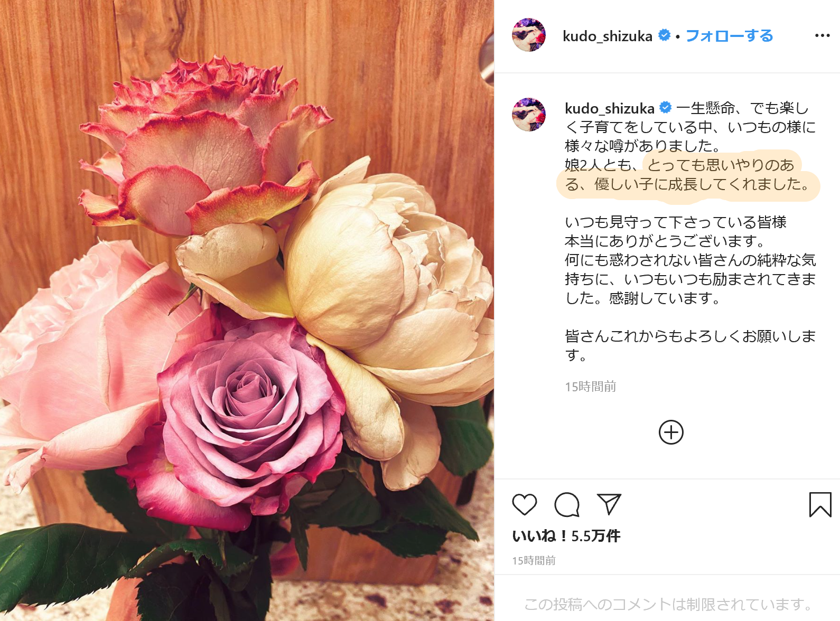The width and height of the screenshot is (840, 621).
Task: Click the verified badge in the header
Action: 664,35
